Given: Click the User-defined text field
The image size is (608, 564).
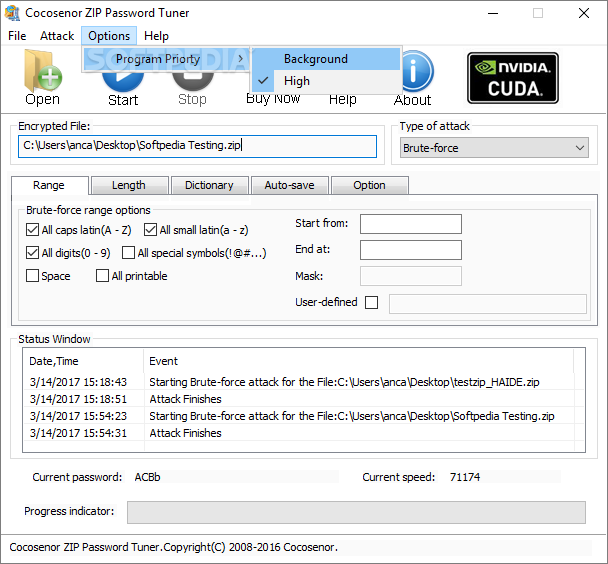Looking at the screenshot, I should (488, 304).
